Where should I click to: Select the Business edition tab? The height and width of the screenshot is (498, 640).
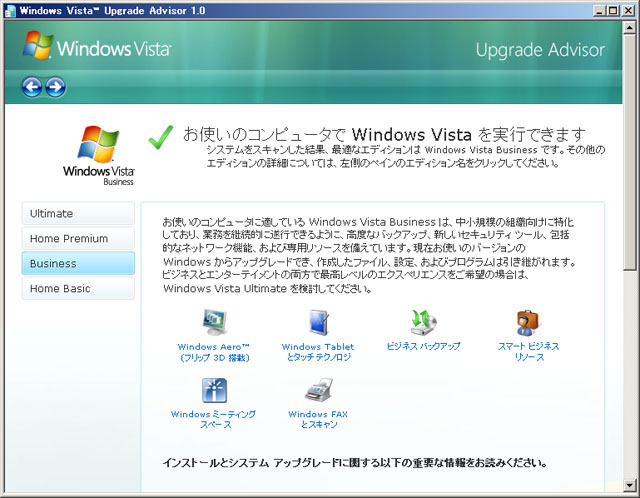click(x=78, y=263)
